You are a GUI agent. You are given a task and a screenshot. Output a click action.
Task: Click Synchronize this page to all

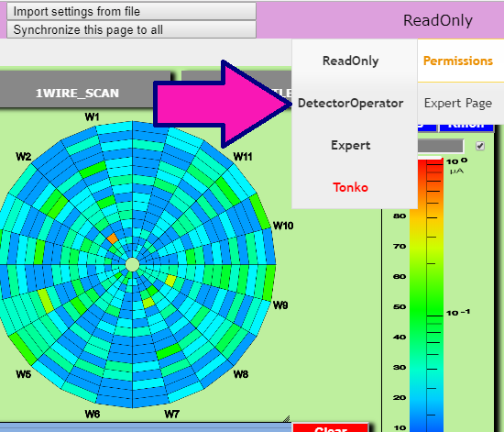coord(131,30)
